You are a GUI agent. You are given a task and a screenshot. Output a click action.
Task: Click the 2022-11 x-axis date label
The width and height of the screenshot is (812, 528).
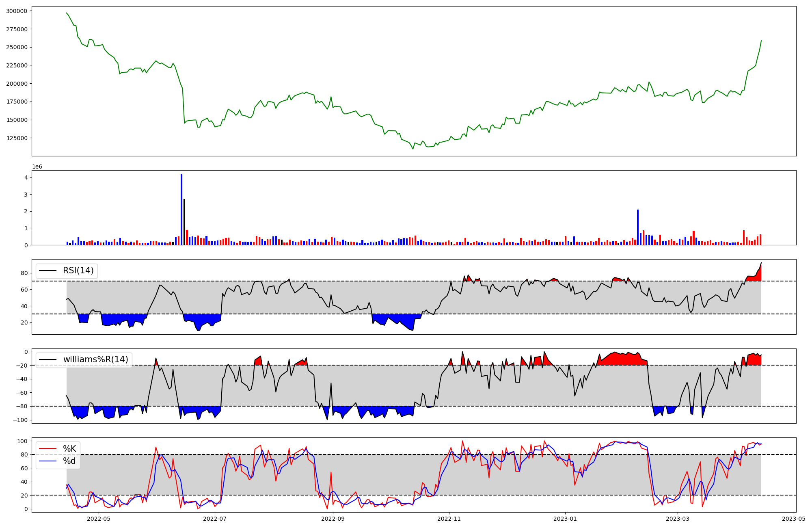pos(449,519)
